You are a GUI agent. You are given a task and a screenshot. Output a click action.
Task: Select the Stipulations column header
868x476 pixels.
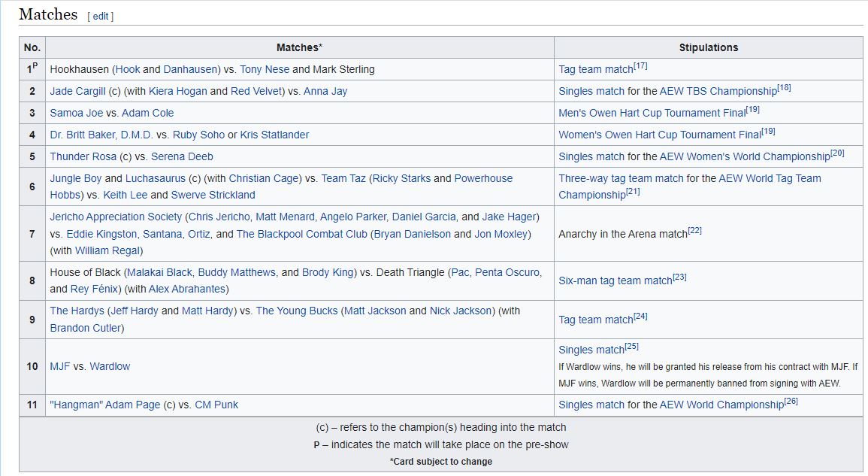709,47
